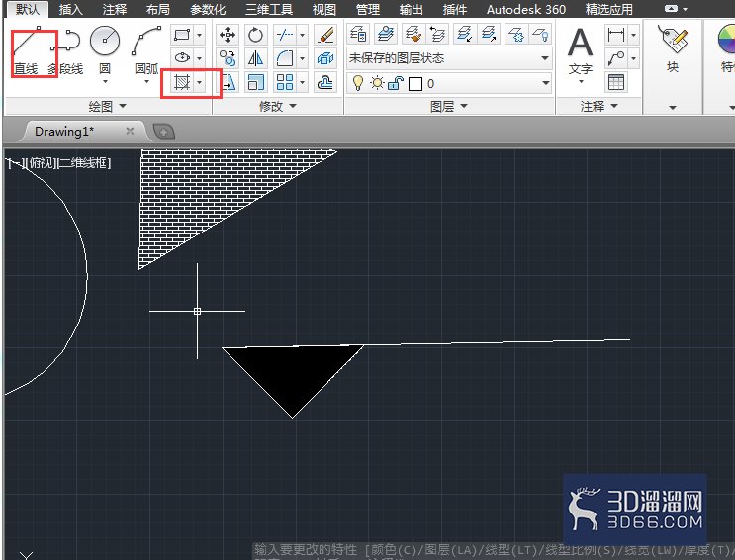Select the Linear Dimension tool

(616, 35)
